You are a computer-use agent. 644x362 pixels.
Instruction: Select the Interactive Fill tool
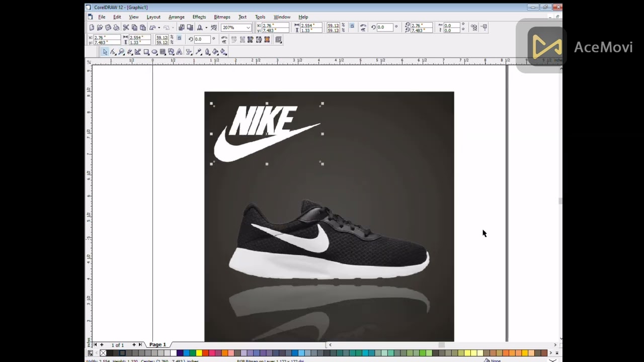[x=223, y=52]
